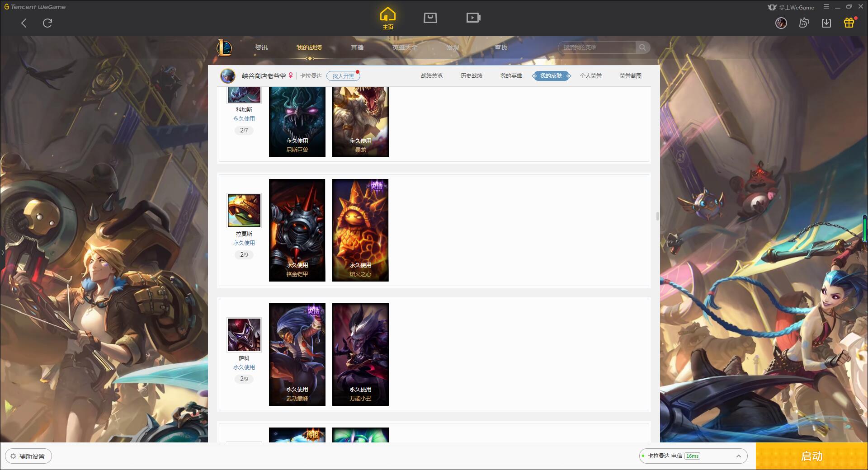Open the video playback icon
The width and height of the screenshot is (868, 470).
point(473,18)
